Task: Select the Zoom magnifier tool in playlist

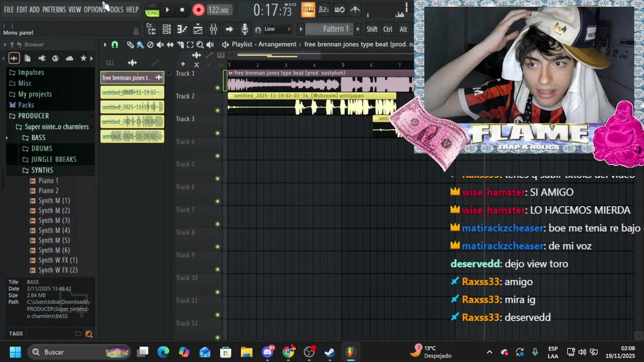Action: [x=200, y=45]
